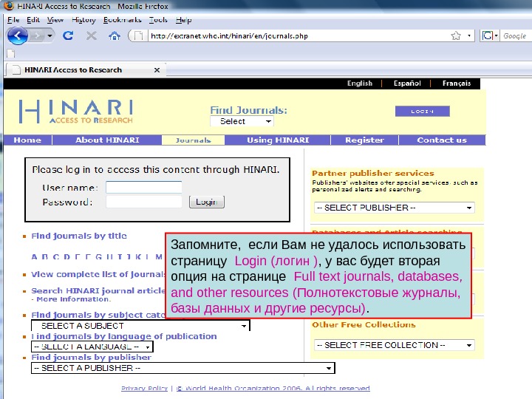The height and width of the screenshot is (399, 532).
Task: Click the Find journals by title link
Action: 79,236
